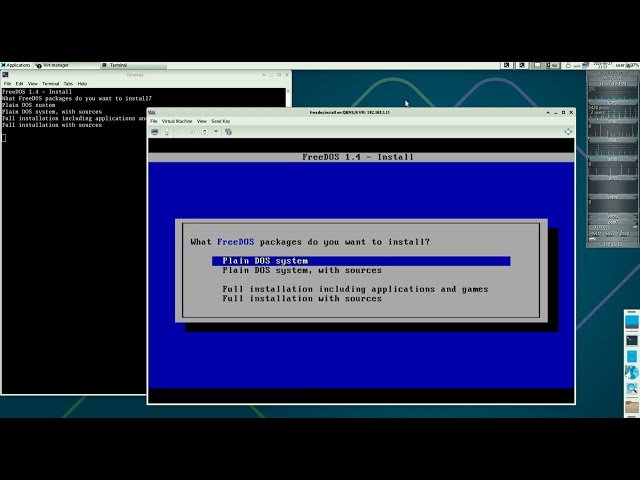Open the Terminal window File menu
This screenshot has height=480, width=640.
click(7, 84)
